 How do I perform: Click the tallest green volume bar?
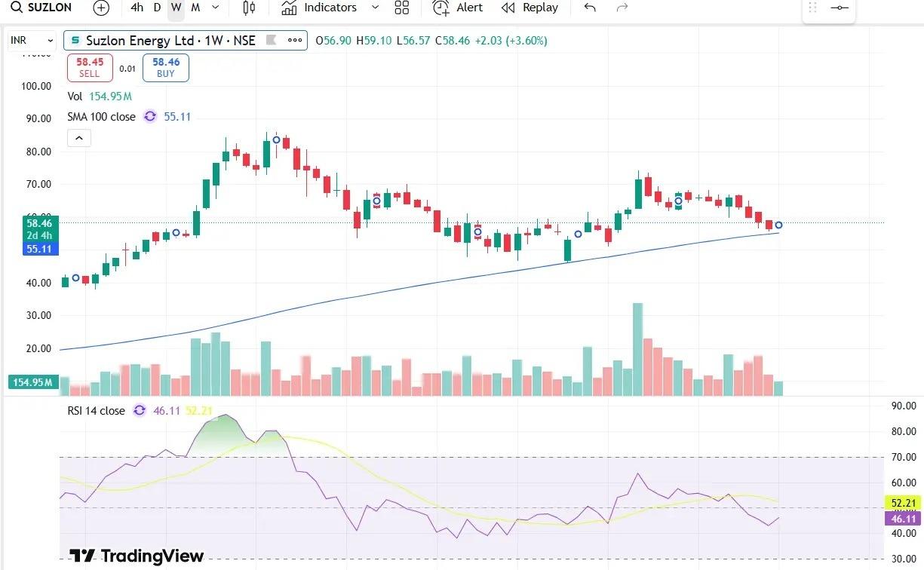click(637, 349)
